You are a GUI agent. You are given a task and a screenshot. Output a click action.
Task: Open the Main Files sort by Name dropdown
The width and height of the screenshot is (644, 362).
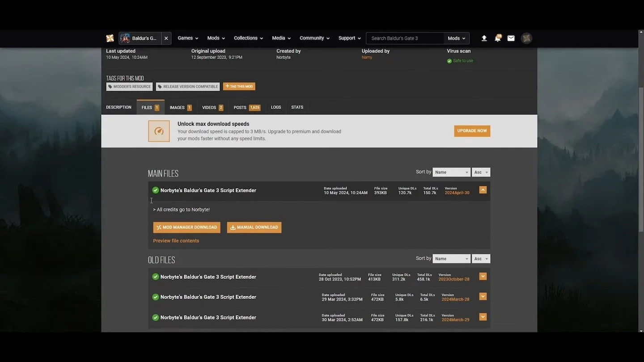coord(451,172)
